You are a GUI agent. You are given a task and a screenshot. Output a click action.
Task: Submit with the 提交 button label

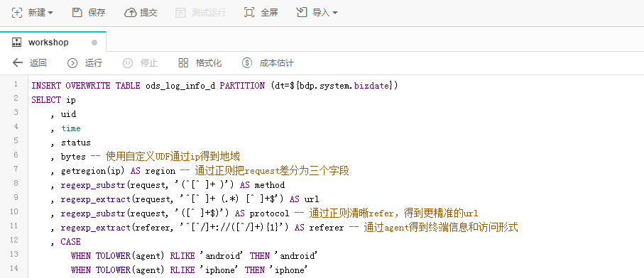[x=148, y=13]
